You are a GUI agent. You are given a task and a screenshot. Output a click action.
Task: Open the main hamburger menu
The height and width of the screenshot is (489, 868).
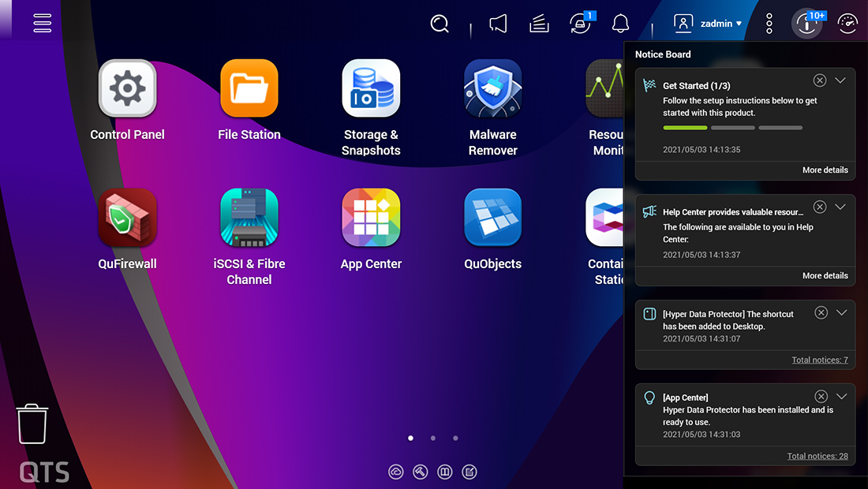coord(42,23)
